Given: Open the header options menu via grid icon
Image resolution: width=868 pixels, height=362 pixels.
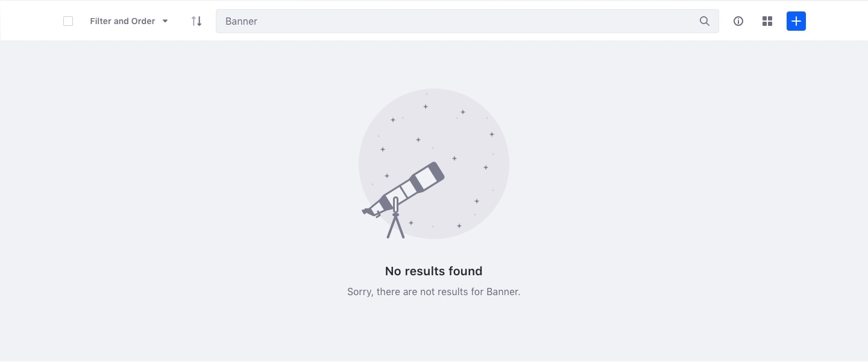Looking at the screenshot, I should coord(767,21).
